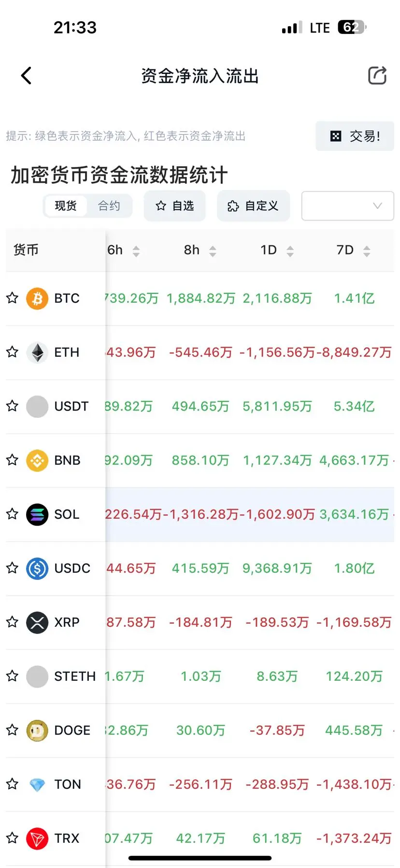The height and width of the screenshot is (868, 400).
Task: Toggle favorite star for BTC
Action: (x=13, y=298)
